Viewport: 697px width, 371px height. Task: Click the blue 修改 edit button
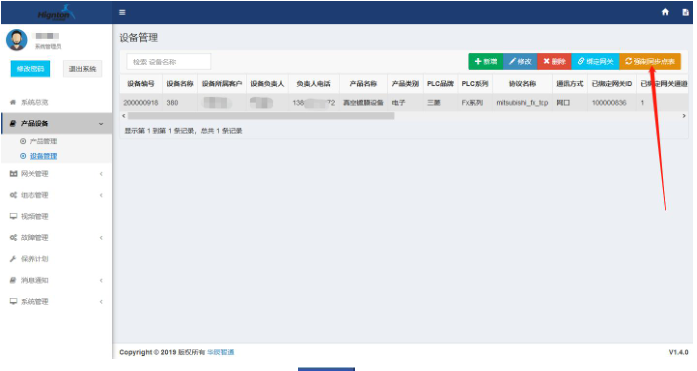click(520, 61)
